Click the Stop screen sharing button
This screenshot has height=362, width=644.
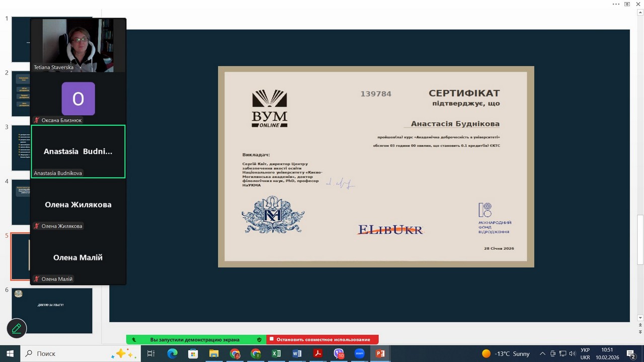(323, 339)
